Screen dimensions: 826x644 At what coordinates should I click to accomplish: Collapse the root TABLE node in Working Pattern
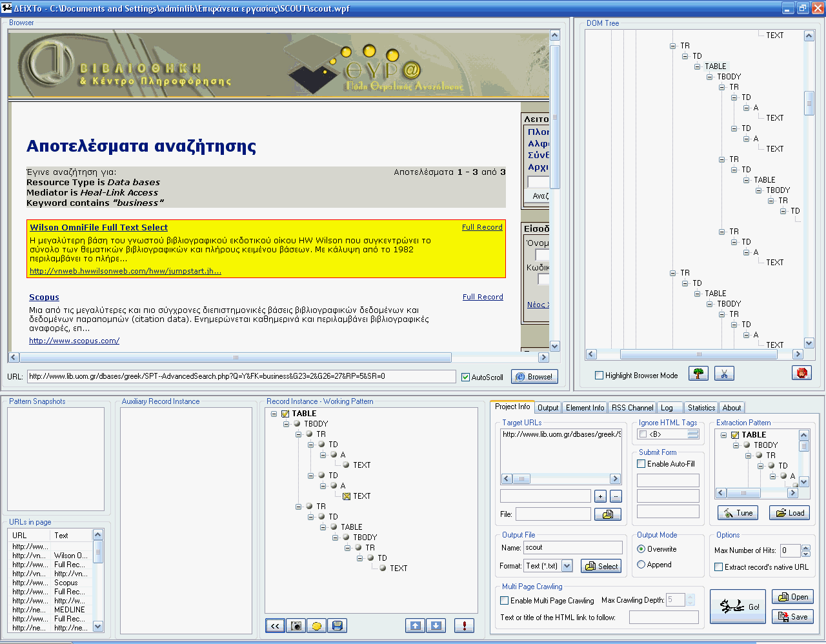coord(274,414)
